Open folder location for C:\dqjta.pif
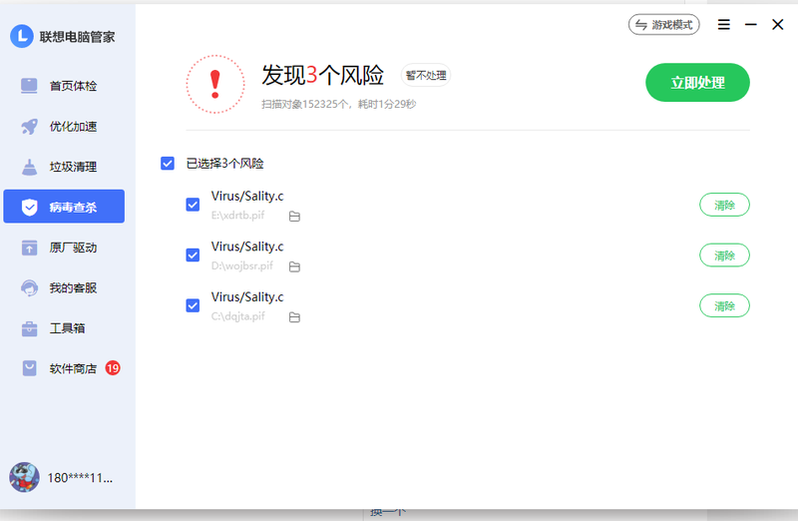Screen dimensions: 798x521 tap(294, 317)
